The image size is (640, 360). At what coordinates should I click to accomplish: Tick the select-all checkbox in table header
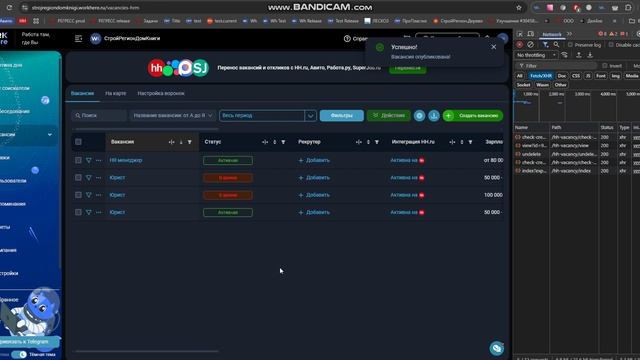point(78,142)
